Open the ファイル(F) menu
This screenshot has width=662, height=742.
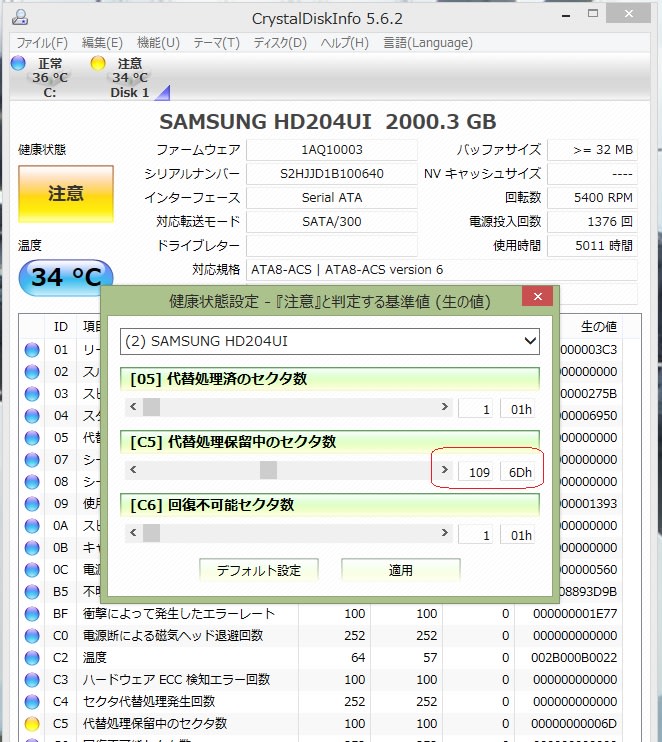(x=42, y=43)
